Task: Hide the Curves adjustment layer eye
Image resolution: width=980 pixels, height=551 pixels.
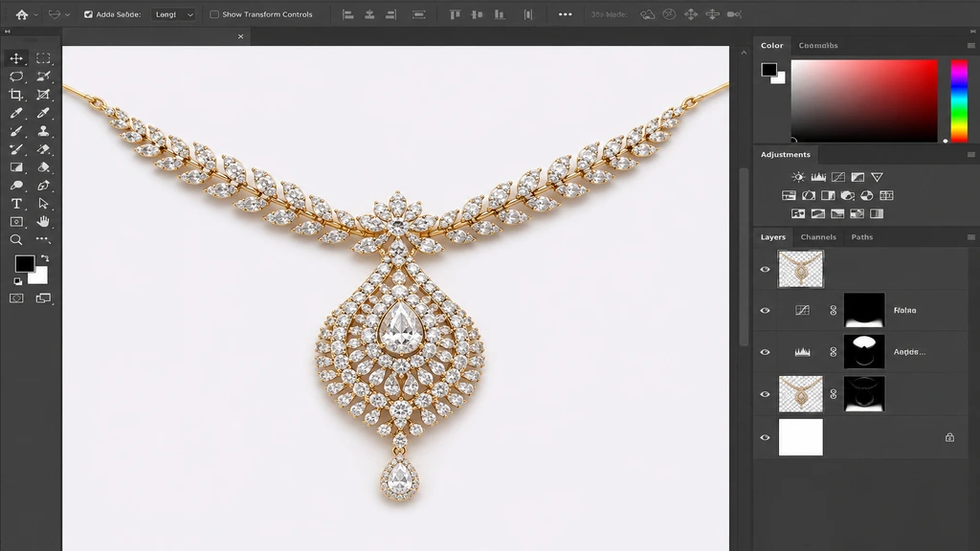Action: [765, 311]
